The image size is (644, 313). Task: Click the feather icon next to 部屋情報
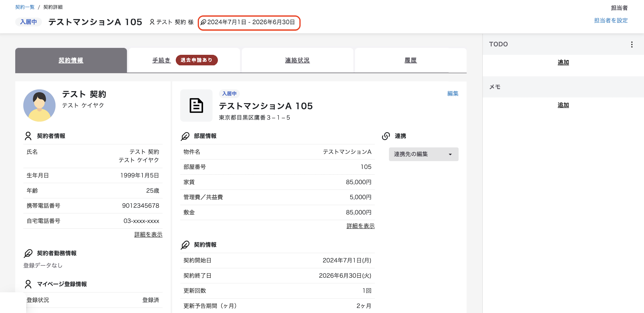tap(185, 136)
